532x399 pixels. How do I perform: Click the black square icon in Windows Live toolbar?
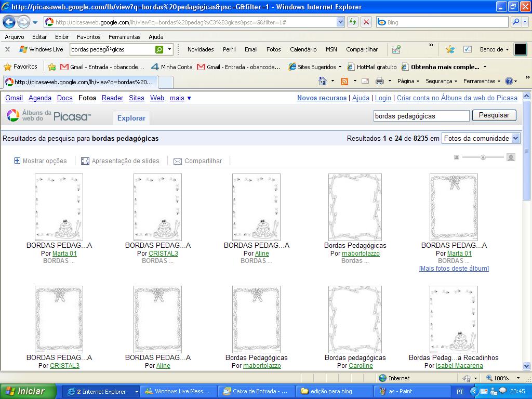click(520, 49)
